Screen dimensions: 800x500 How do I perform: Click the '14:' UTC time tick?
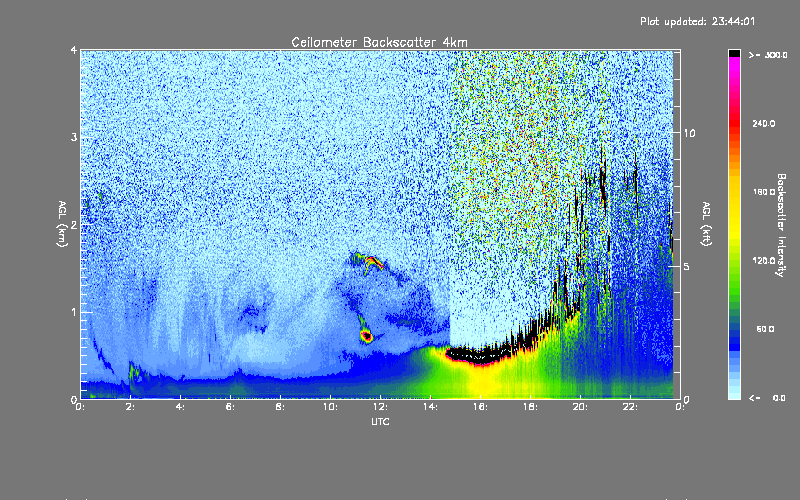tap(431, 407)
